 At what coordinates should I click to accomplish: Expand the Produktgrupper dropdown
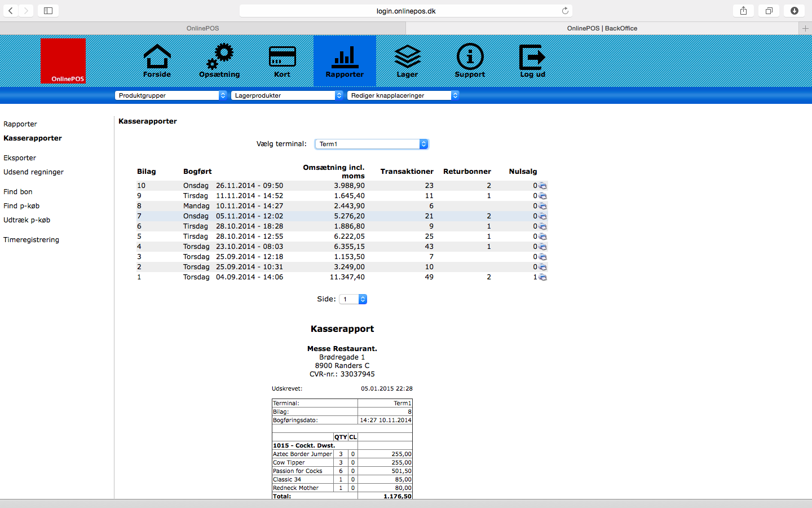pyautogui.click(x=171, y=95)
